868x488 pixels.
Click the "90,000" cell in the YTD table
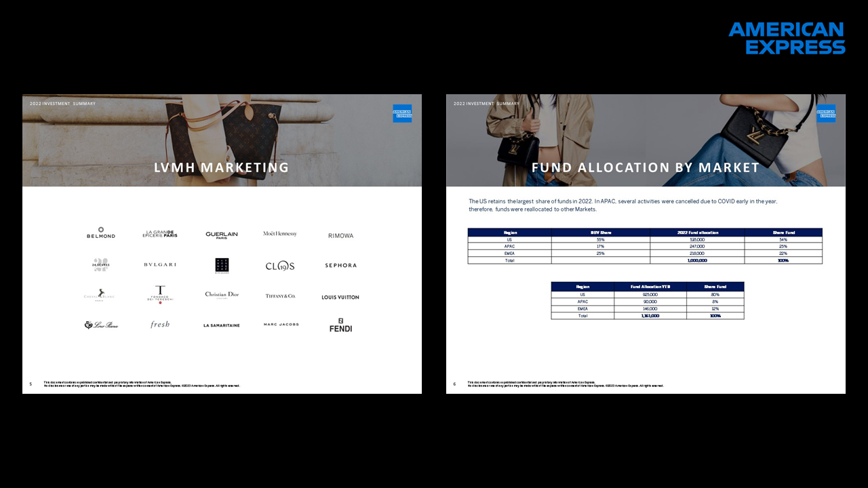(x=650, y=302)
